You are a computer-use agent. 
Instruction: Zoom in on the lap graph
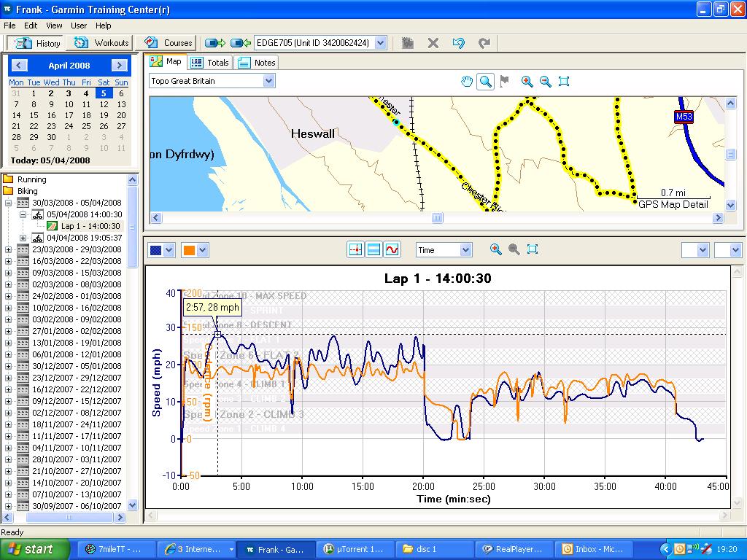click(496, 249)
